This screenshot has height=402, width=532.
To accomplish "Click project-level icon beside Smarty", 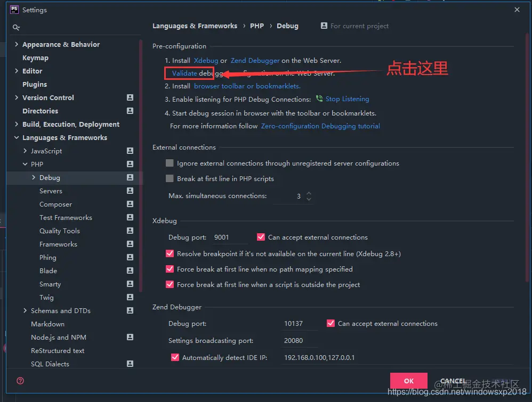I will coord(130,284).
